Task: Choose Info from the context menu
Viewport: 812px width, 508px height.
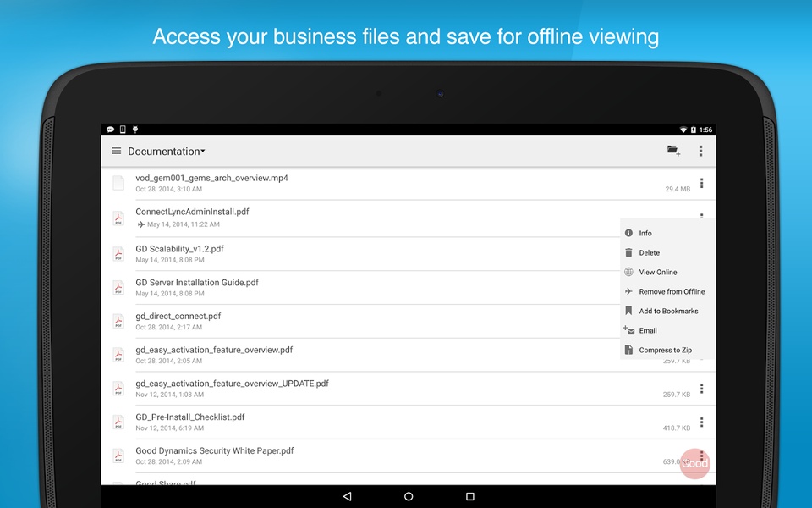Action: [x=667, y=234]
